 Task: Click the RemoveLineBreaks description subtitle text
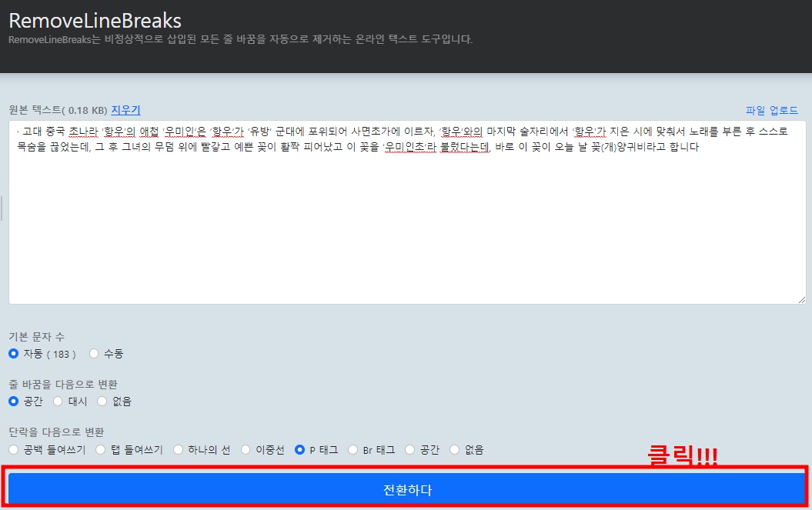point(241,39)
